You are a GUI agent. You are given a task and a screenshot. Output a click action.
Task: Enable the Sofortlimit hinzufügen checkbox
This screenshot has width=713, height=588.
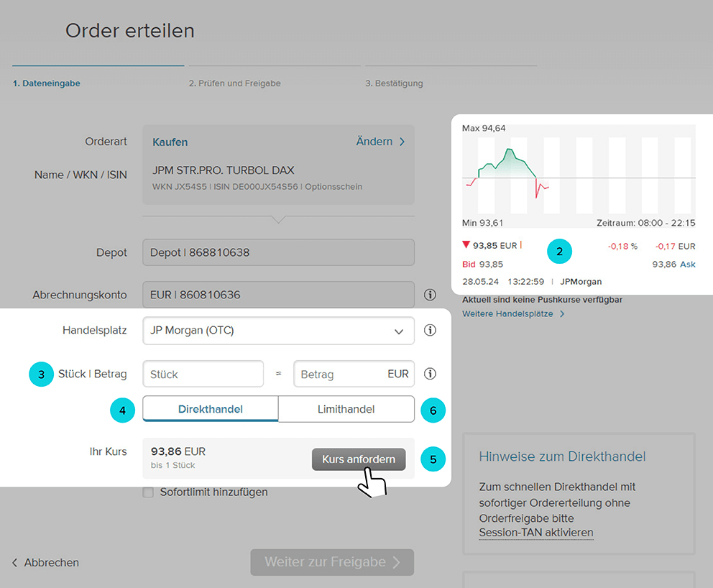pos(147,492)
